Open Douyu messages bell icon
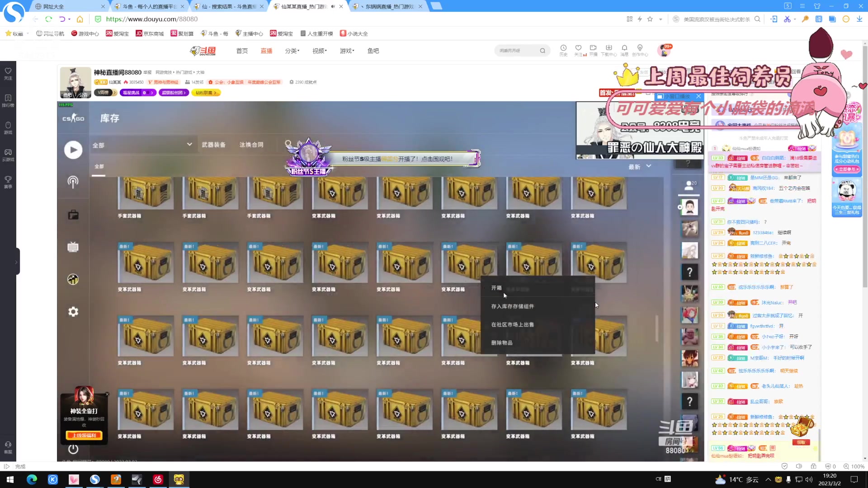 [624, 50]
